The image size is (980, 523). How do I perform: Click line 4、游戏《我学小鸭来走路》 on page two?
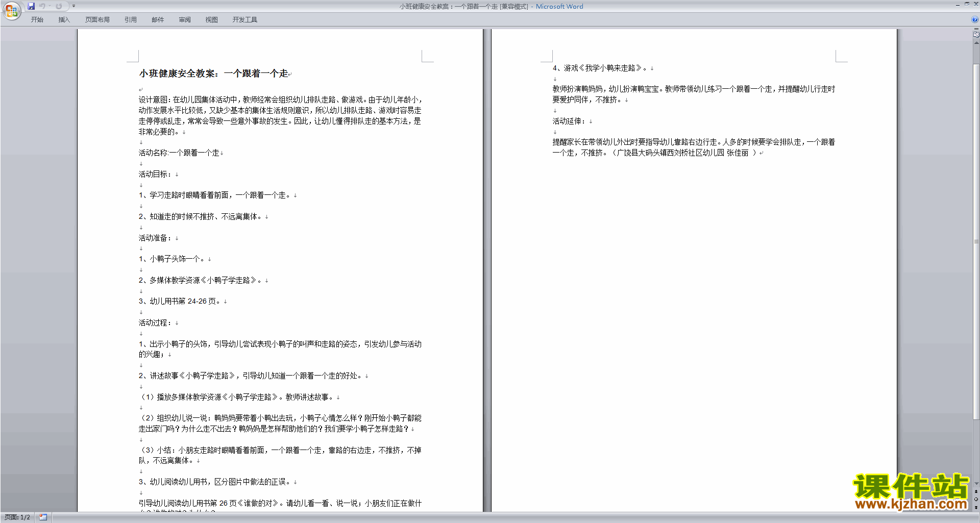click(600, 68)
